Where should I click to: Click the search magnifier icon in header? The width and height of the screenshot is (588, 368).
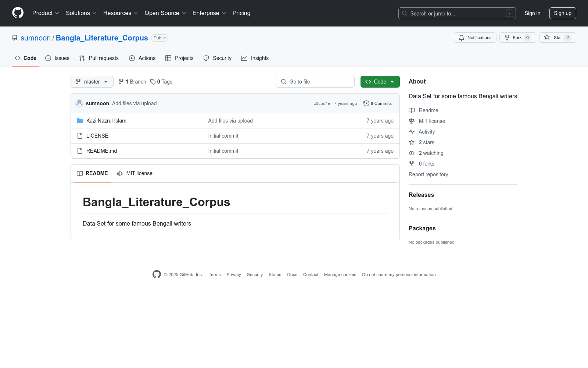click(405, 13)
